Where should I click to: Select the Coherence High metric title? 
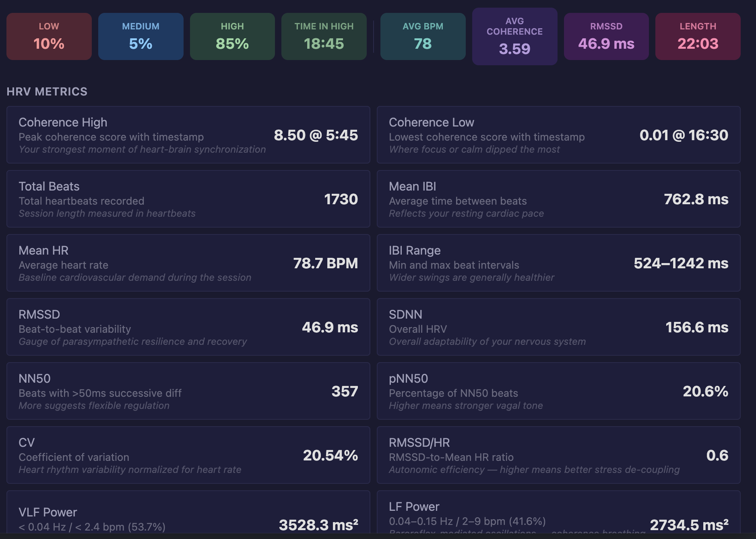[63, 122]
